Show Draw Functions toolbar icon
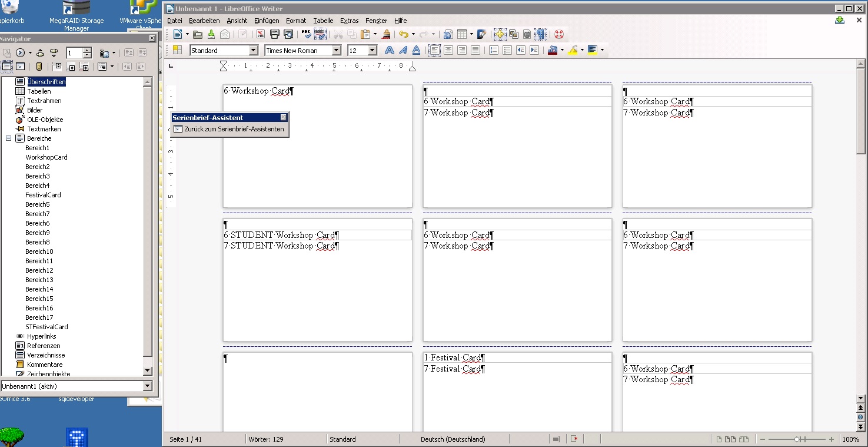 click(x=482, y=34)
